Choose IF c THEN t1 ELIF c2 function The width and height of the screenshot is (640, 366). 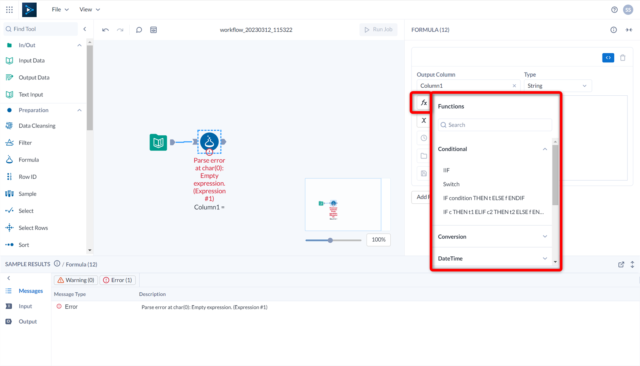pos(493,212)
